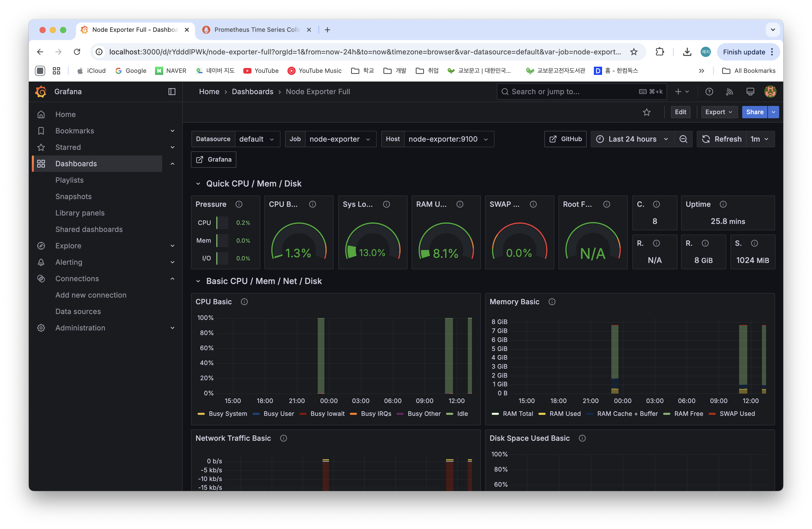Open the GitHub link button
812x529 pixels.
565,139
